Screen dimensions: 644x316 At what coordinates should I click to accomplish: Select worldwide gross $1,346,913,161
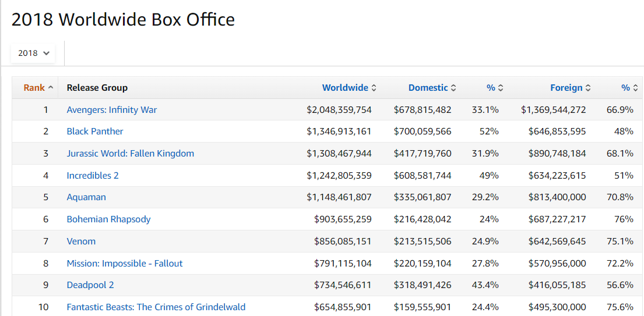click(x=339, y=132)
